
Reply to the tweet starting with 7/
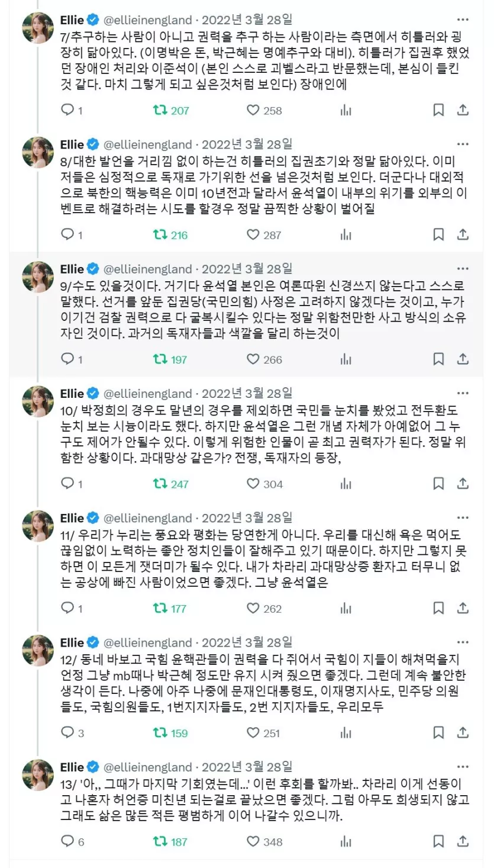tap(68, 110)
